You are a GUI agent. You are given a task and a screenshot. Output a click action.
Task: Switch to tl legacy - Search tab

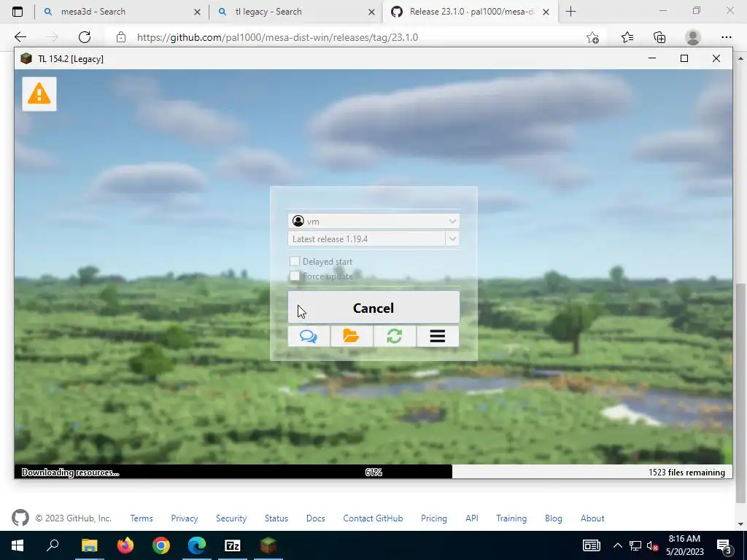pyautogui.click(x=295, y=12)
